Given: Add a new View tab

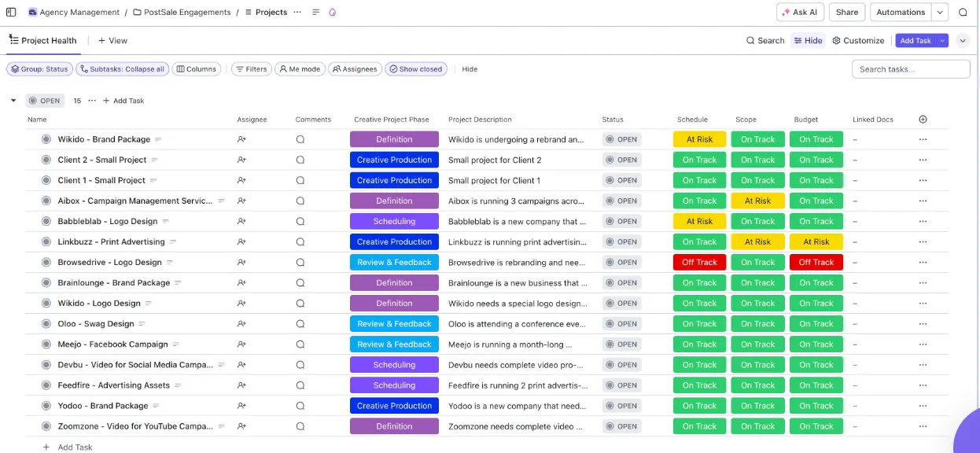Looking at the screenshot, I should point(112,40).
